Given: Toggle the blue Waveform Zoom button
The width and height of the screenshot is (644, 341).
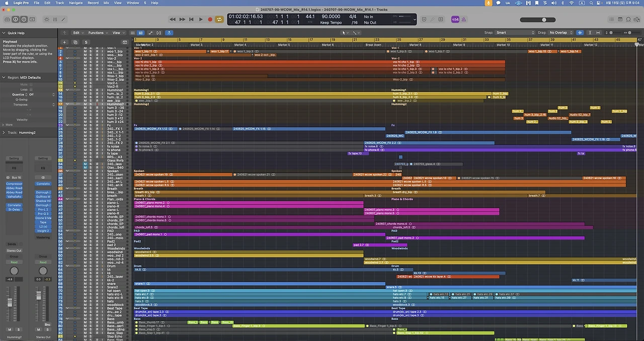Looking at the screenshot, I should (580, 33).
